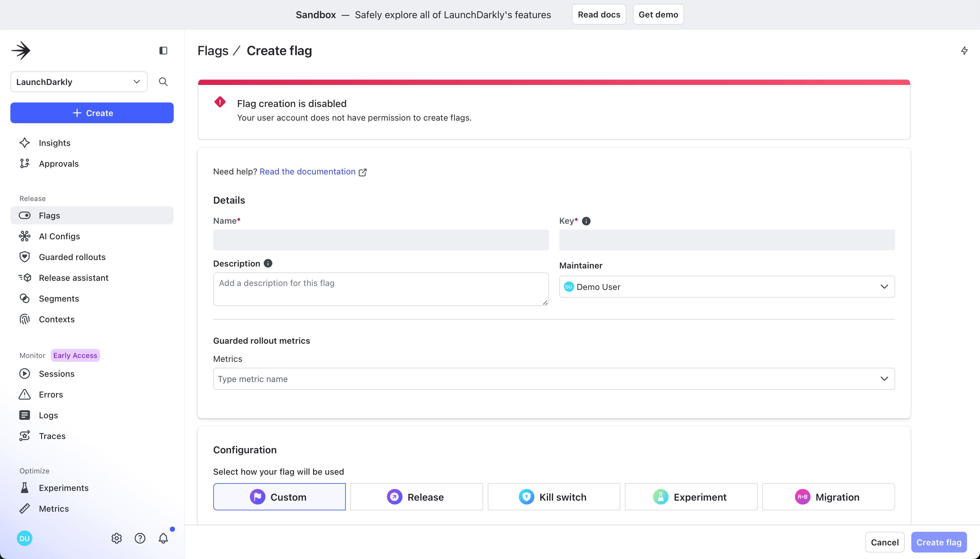Click the Sessions play icon

point(25,374)
